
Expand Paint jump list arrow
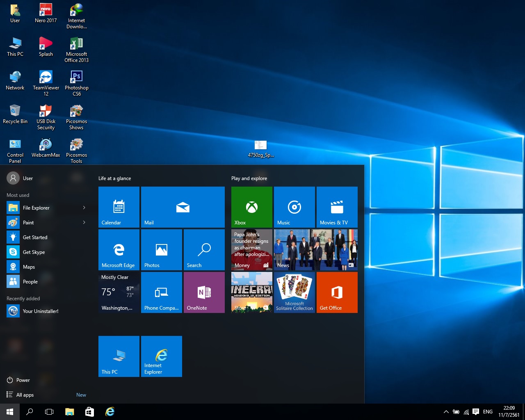[84, 223]
